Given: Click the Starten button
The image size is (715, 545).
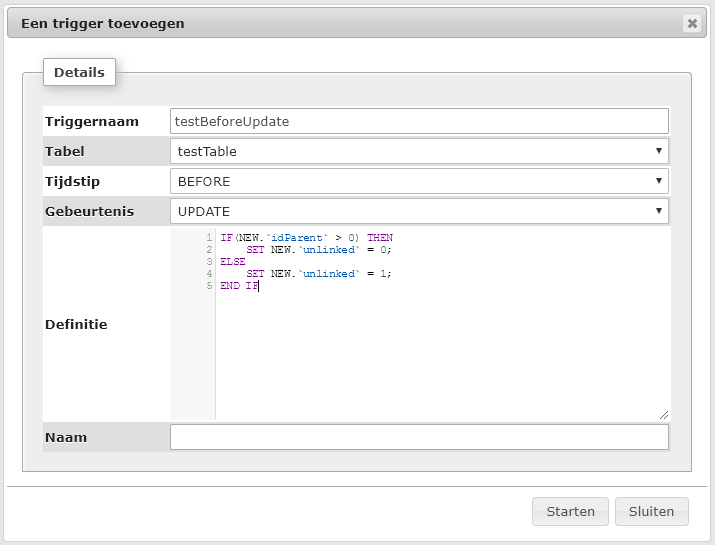Looking at the screenshot, I should coord(570,511).
